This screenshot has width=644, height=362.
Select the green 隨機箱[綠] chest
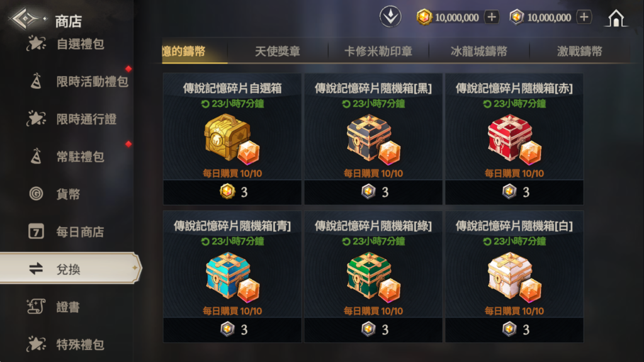[x=373, y=276]
